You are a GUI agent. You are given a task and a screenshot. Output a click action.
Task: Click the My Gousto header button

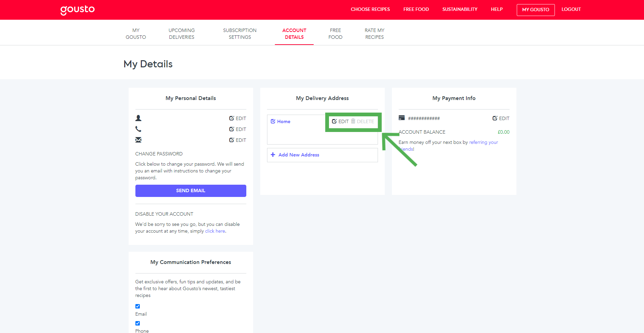coord(535,10)
